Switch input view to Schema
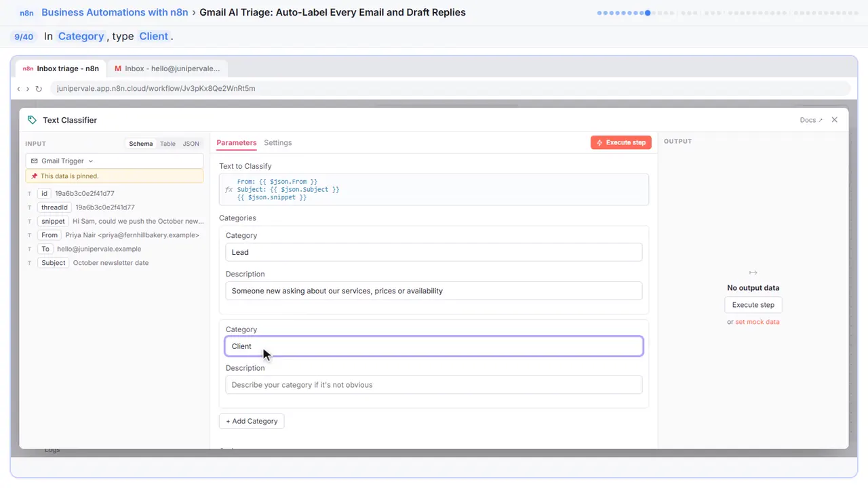Viewport: 868px width, 488px height. [141, 144]
